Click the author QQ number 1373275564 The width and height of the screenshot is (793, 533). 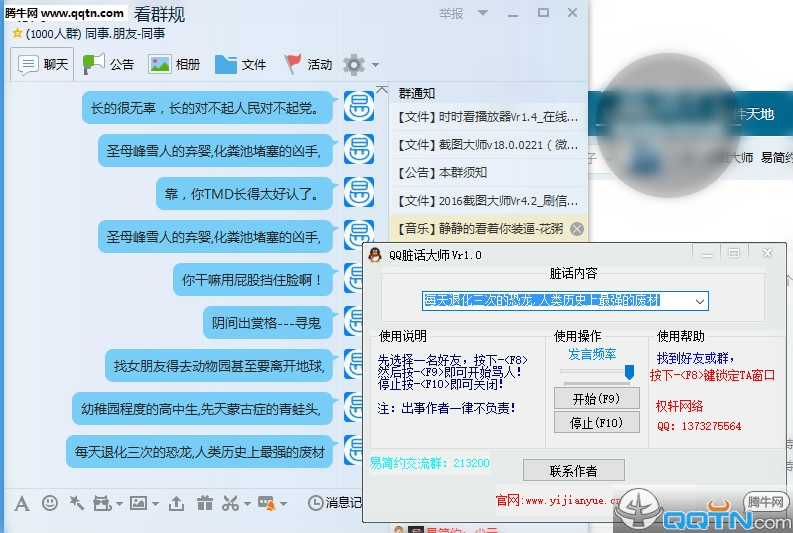(699, 426)
